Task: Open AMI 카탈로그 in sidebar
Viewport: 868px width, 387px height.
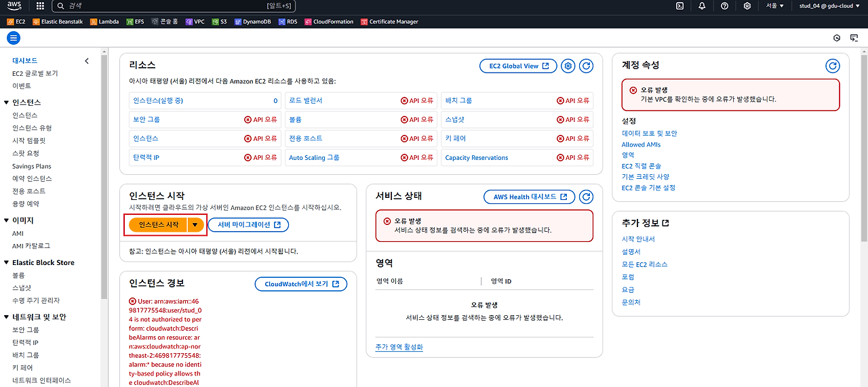Action: click(31, 245)
